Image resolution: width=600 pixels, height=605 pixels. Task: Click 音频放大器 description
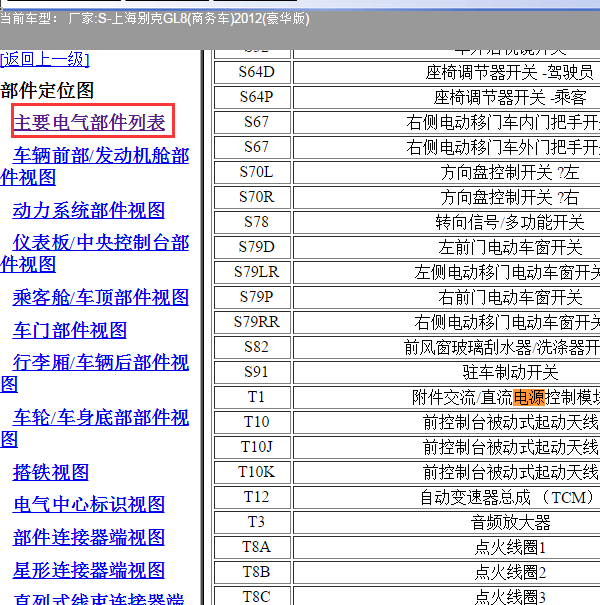[x=510, y=523]
